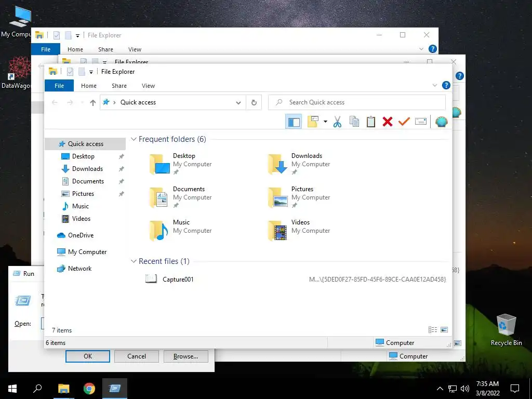Click the Copy toolbar icon
Screen dimensions: 532x399
tap(354, 122)
